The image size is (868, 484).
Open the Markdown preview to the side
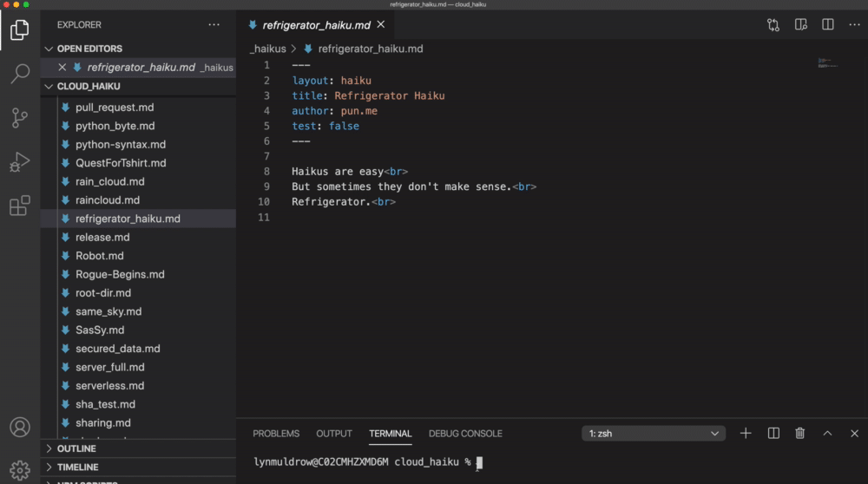point(800,25)
